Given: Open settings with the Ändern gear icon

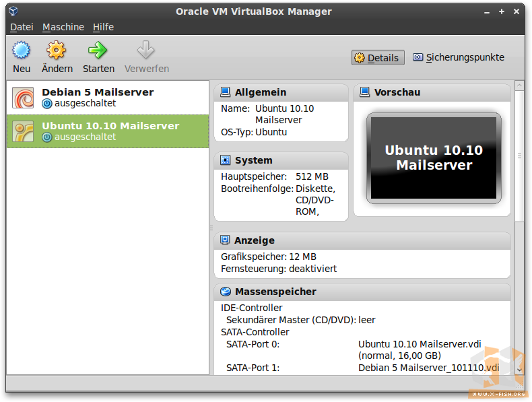Looking at the screenshot, I should (x=57, y=51).
